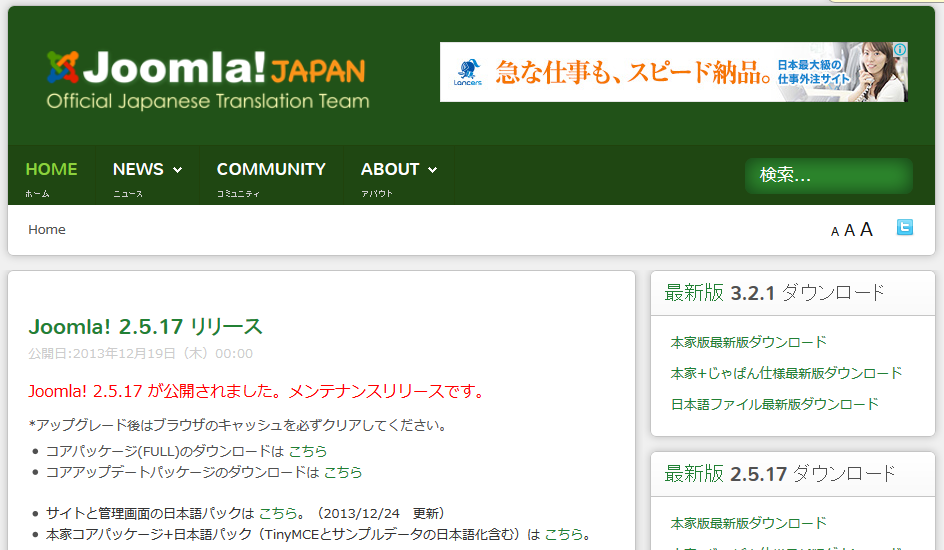Open the NEWS menu
Viewport: 944px width, 550px height.
[x=138, y=170]
